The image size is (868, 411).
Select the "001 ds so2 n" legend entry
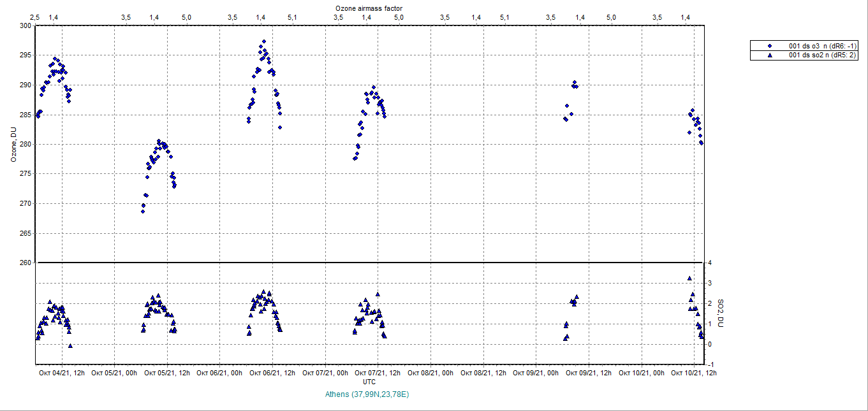click(823, 55)
